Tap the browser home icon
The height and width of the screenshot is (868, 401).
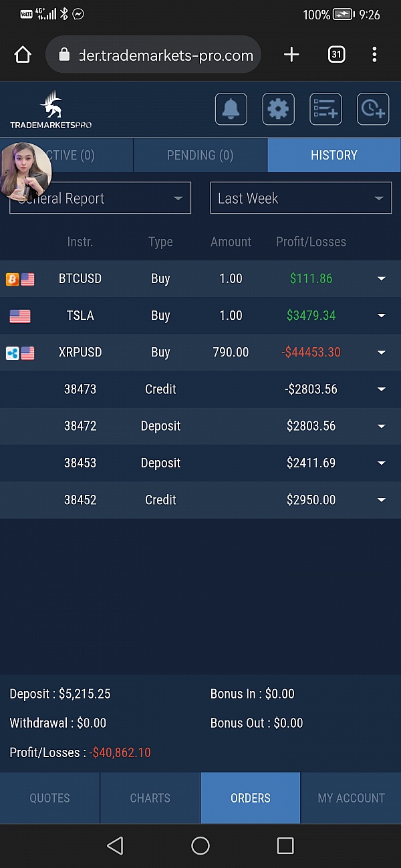[x=23, y=55]
